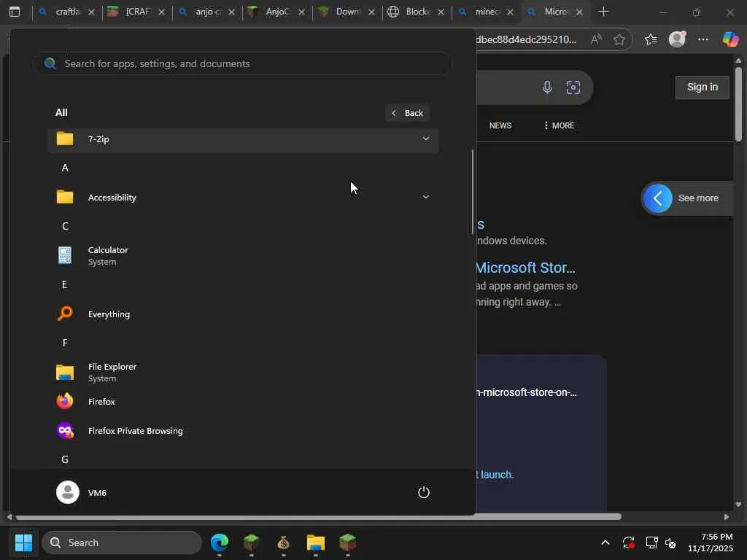Click the See more button
The height and width of the screenshot is (560, 747).
point(686,198)
